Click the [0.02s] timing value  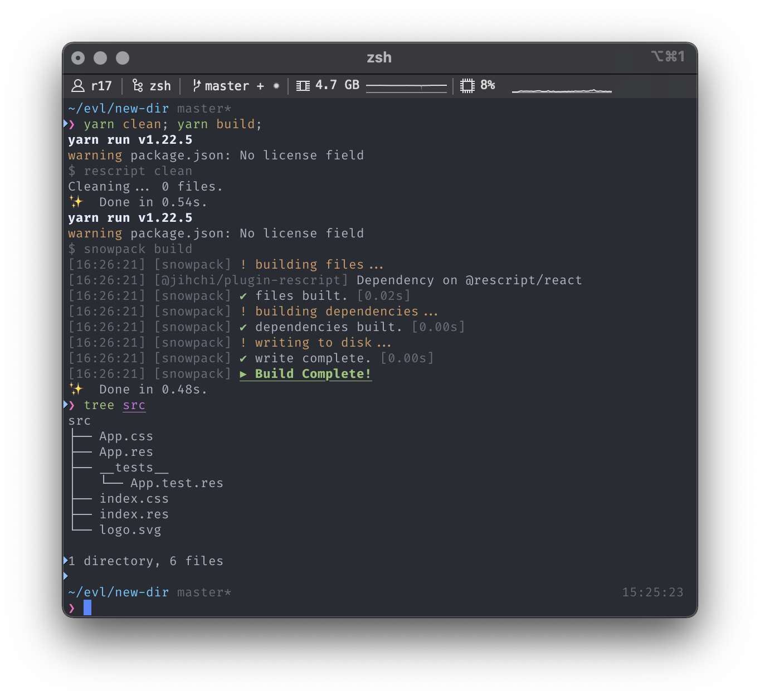coord(384,295)
